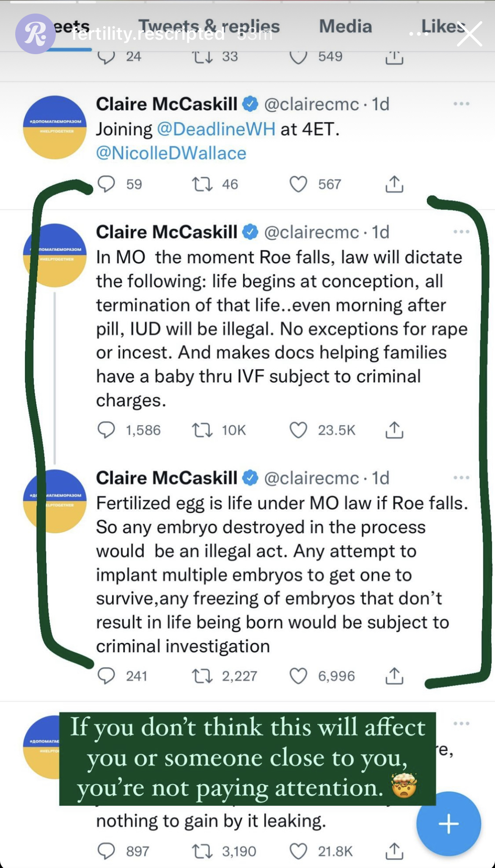Reply to the tweet with 1,586 replies
The image size is (495, 868).
pyautogui.click(x=106, y=430)
